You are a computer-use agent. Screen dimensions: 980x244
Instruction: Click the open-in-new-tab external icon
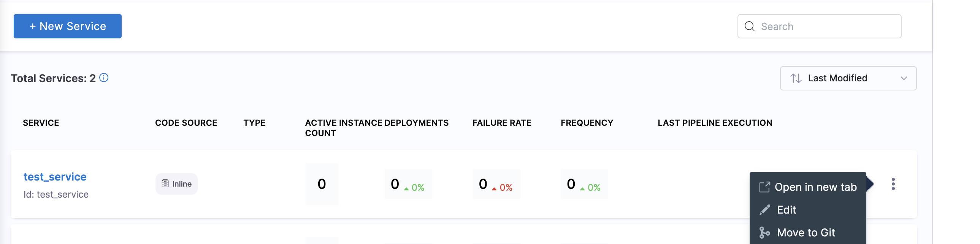coord(764,187)
